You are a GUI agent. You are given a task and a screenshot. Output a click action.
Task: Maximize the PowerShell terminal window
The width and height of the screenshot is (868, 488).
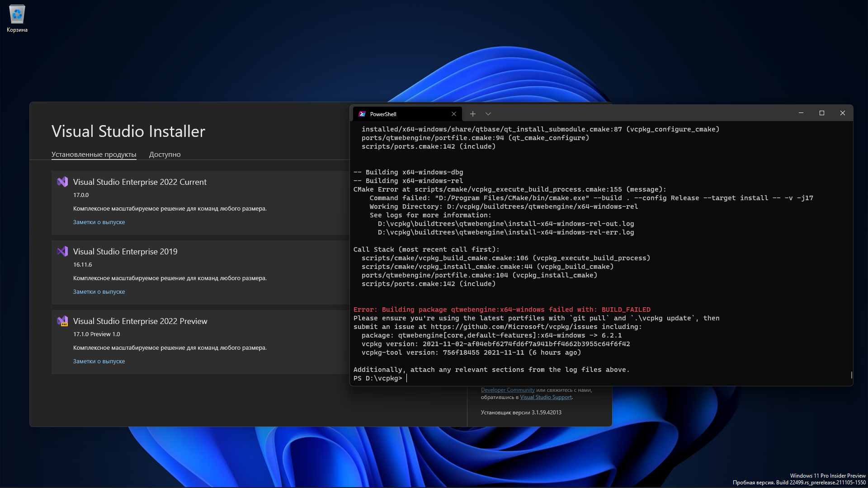tap(822, 113)
